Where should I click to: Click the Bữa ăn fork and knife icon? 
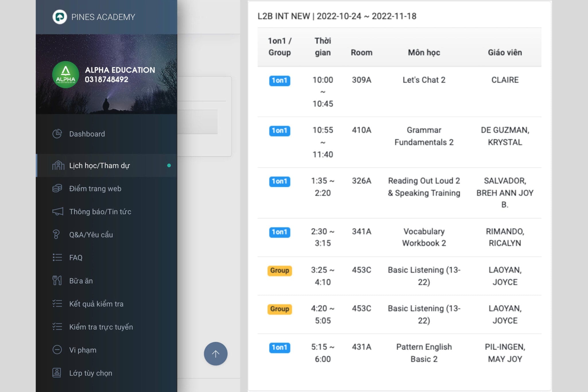point(57,281)
